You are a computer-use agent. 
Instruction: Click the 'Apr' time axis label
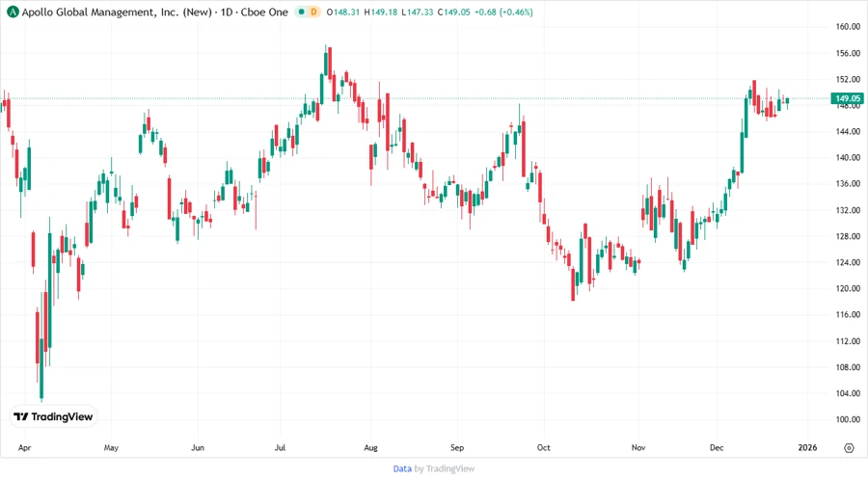point(24,448)
